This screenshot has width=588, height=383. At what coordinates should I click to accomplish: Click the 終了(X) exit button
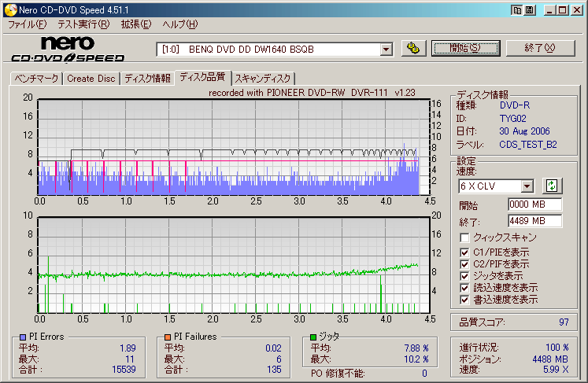click(x=540, y=48)
